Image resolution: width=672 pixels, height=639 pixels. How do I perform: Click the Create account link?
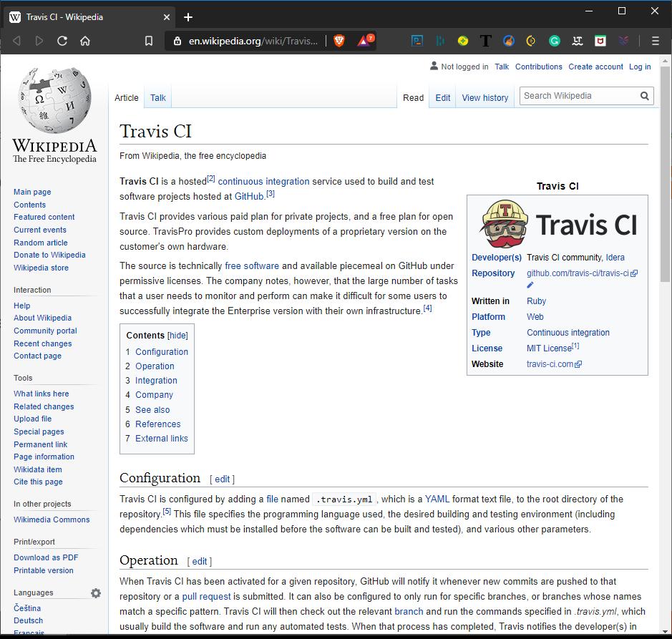595,67
